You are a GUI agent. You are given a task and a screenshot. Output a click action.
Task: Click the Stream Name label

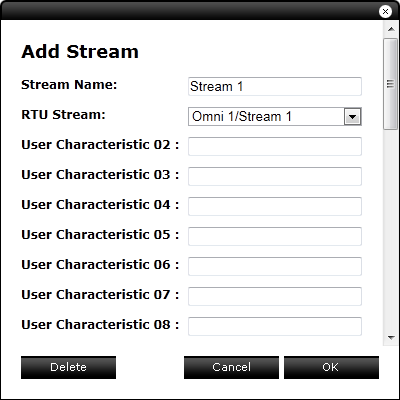tap(69, 85)
